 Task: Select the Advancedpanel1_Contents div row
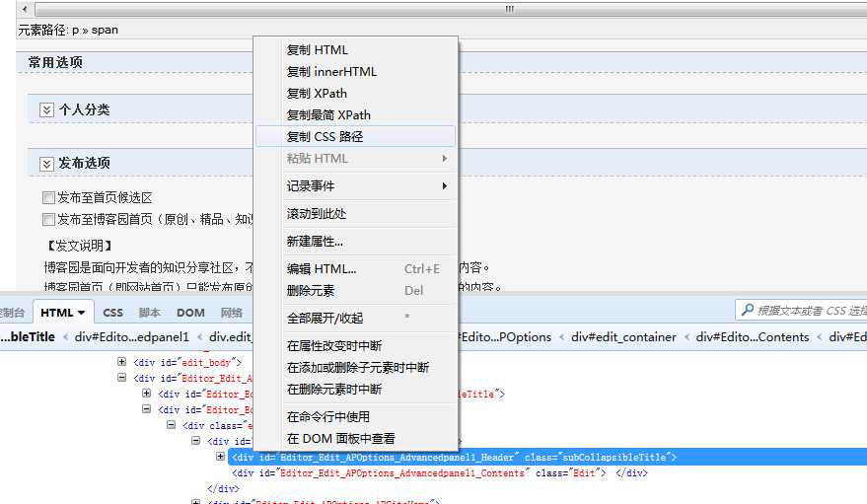[x=440, y=473]
